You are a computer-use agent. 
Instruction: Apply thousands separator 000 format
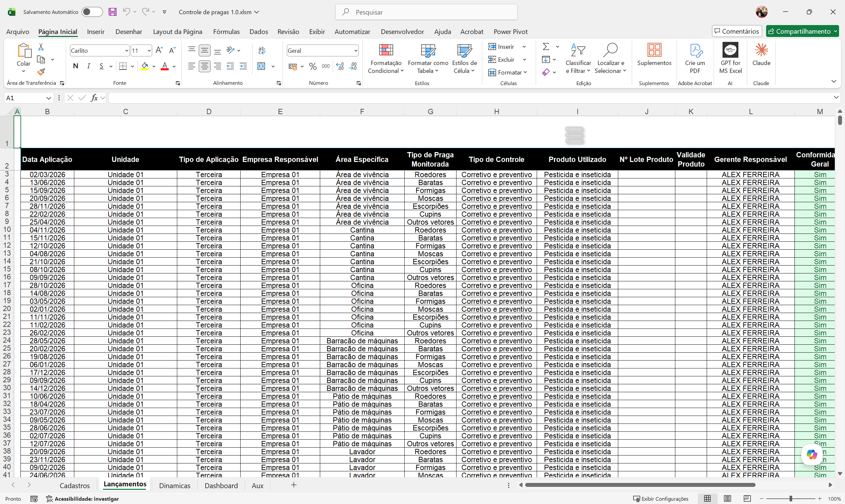pyautogui.click(x=325, y=66)
